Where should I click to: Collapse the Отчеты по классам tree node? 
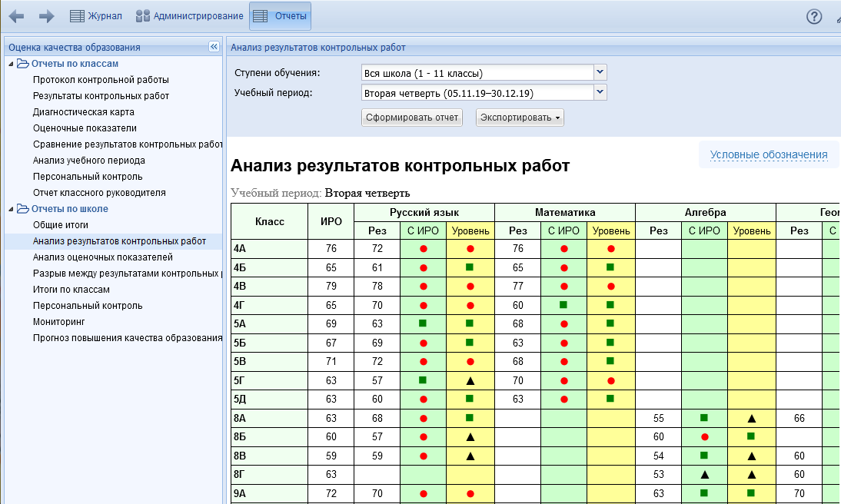pyautogui.click(x=11, y=64)
